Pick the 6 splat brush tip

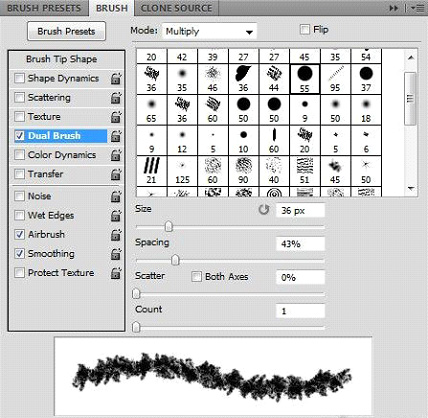[366, 140]
